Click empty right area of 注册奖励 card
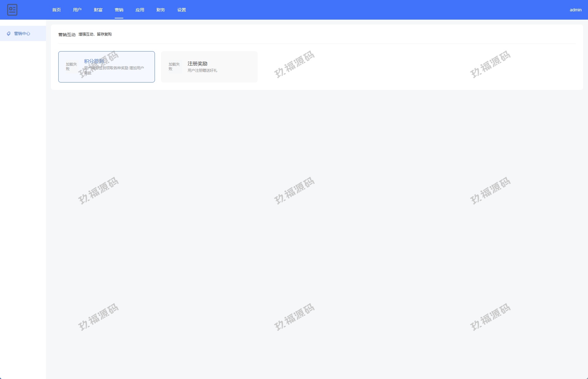Screen dimensions: 588x379 (239, 67)
